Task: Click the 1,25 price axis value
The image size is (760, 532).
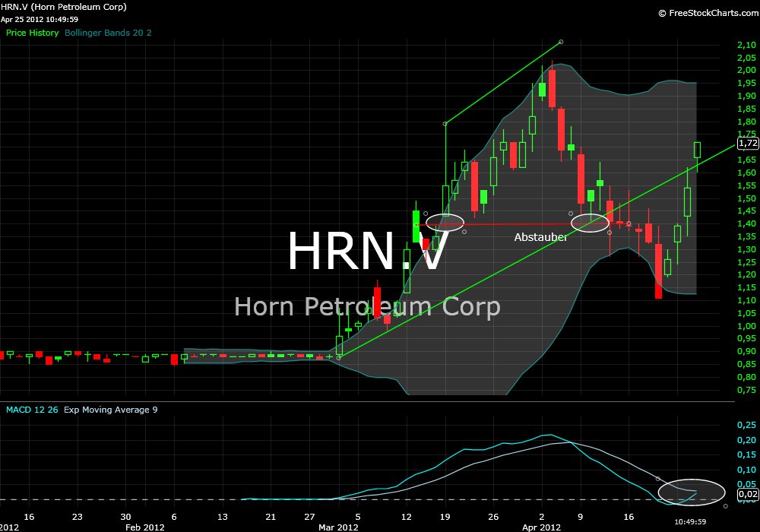Action: (x=746, y=262)
